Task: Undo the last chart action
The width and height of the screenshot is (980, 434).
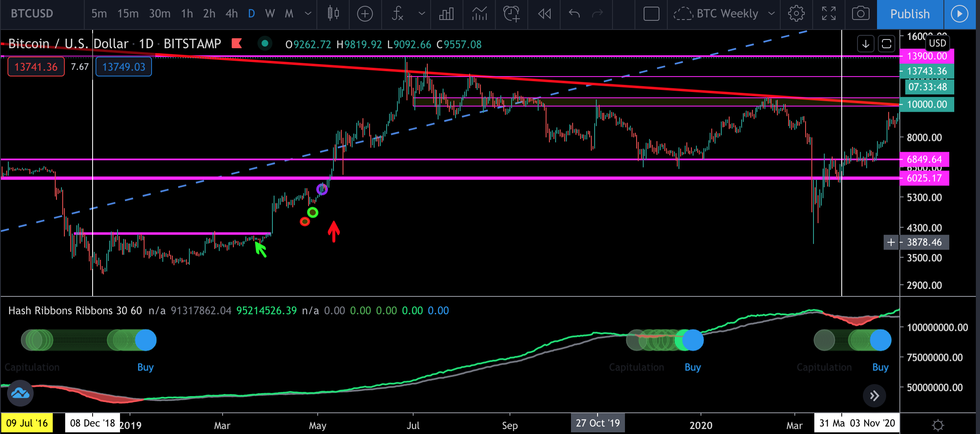Action: [x=574, y=14]
